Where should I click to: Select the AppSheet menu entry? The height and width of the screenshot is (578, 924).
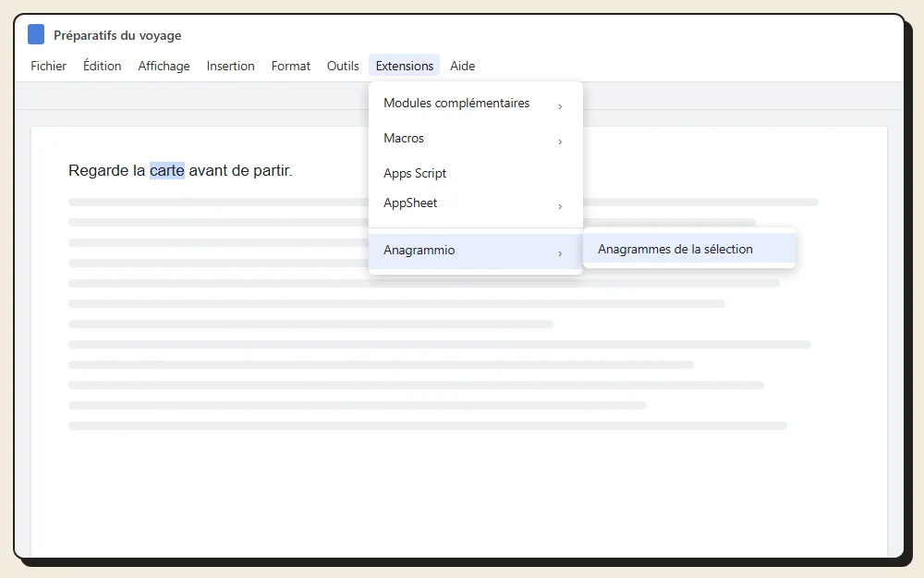pos(476,203)
